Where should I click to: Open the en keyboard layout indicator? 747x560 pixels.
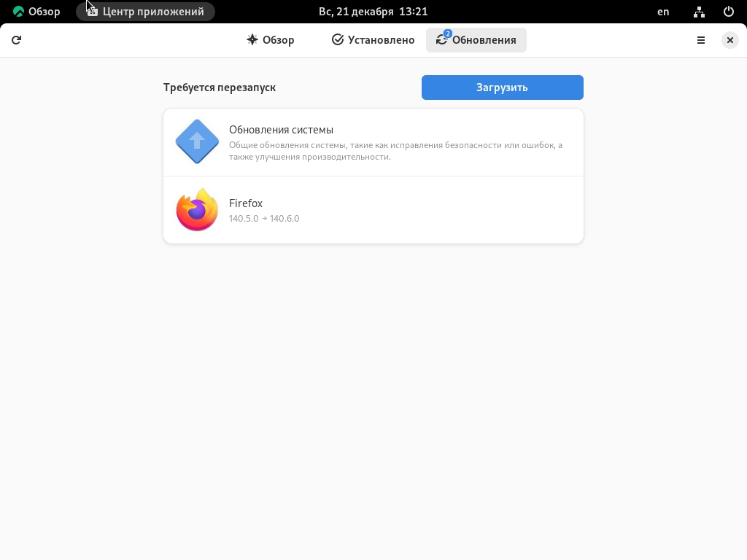click(x=663, y=12)
